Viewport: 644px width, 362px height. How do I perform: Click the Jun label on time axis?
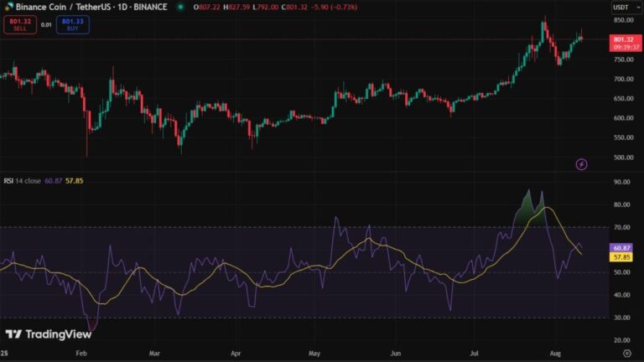coord(395,354)
